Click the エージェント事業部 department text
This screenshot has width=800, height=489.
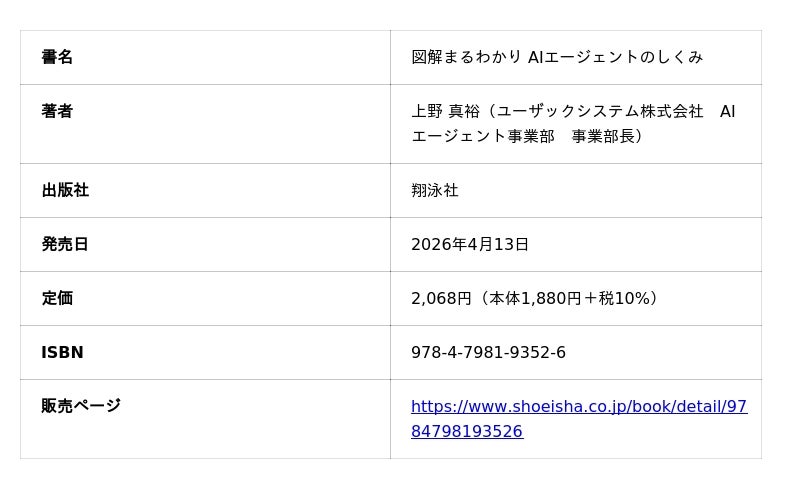pyautogui.click(x=482, y=137)
